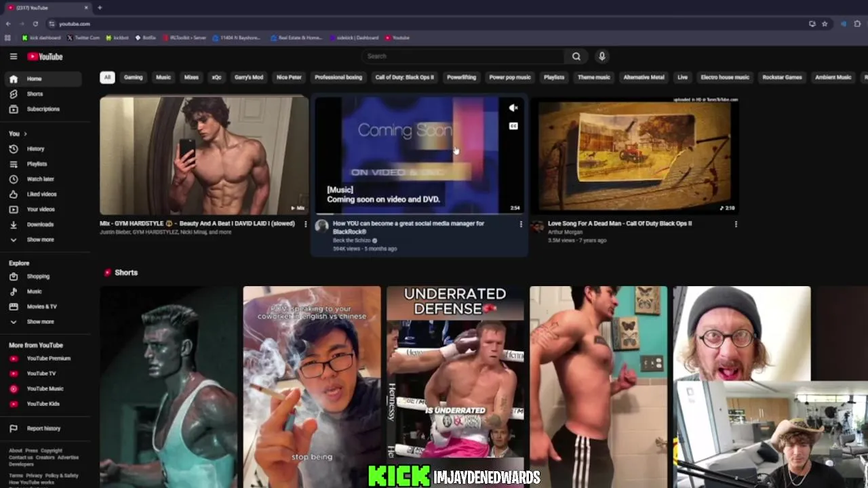The width and height of the screenshot is (868, 488).
Task: Open Report history in sidebar
Action: (x=42, y=428)
